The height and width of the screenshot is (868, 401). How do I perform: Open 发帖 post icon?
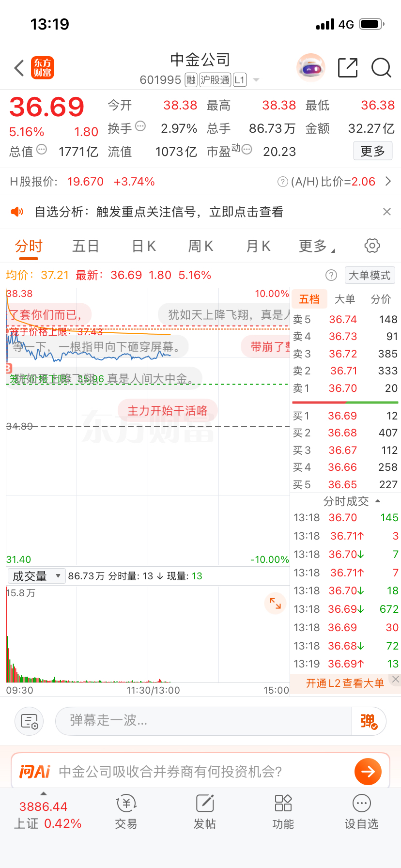(204, 812)
